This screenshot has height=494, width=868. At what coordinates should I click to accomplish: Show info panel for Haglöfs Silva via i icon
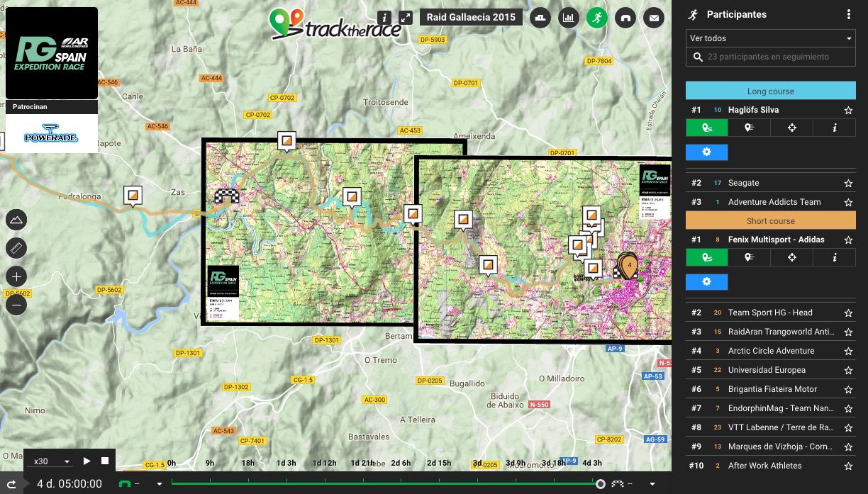pos(835,128)
